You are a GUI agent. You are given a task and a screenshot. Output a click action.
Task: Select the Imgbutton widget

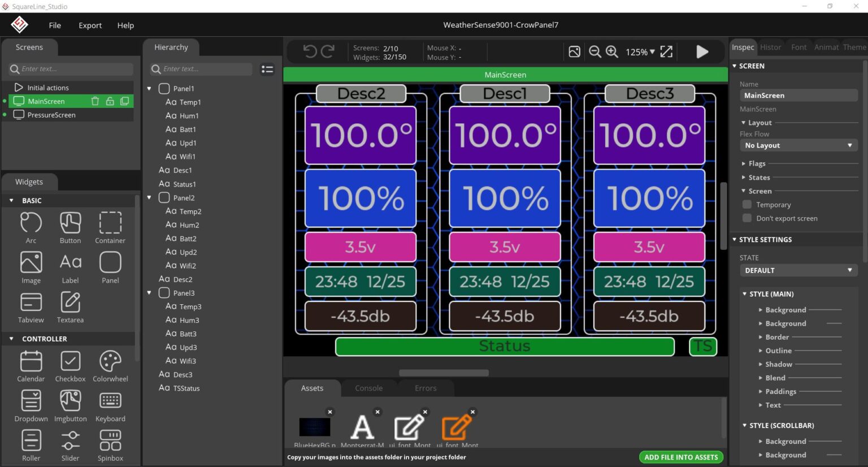click(x=70, y=406)
